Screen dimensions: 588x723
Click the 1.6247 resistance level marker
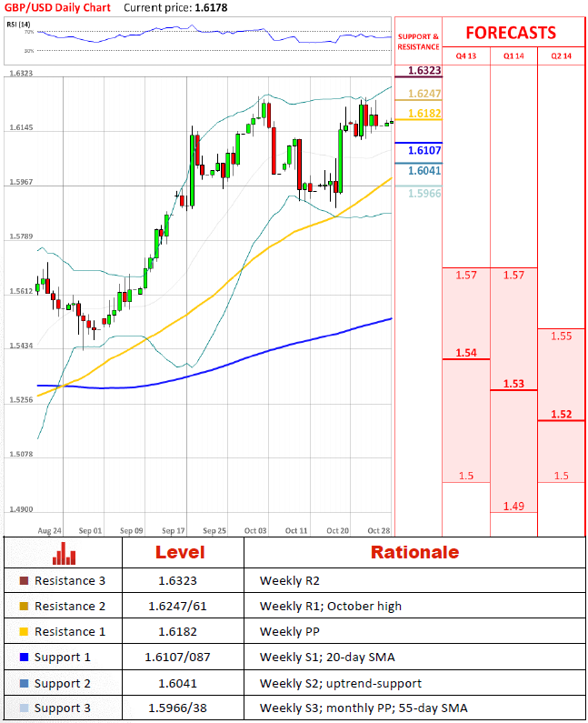coord(424,94)
